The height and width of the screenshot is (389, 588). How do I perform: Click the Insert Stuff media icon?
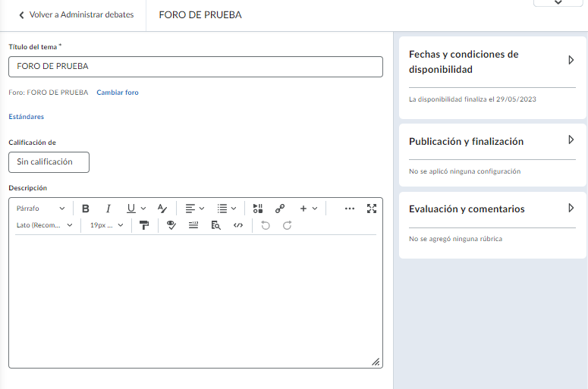[x=258, y=209]
